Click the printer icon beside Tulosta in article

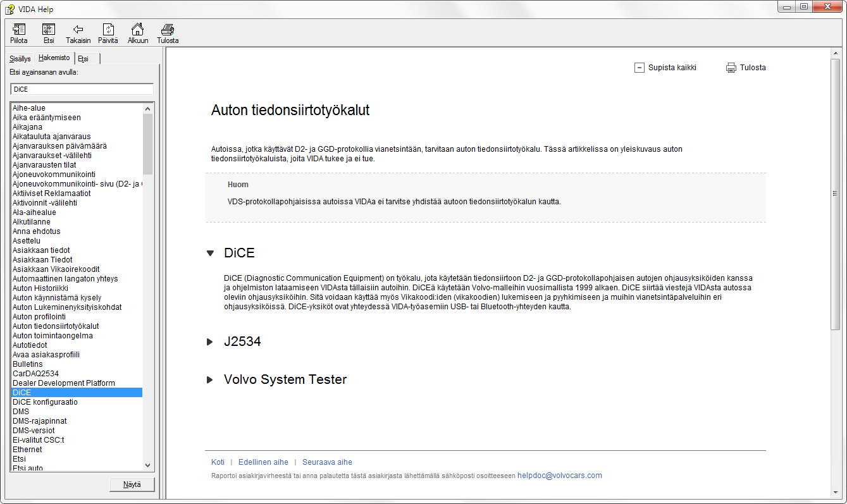(x=731, y=68)
